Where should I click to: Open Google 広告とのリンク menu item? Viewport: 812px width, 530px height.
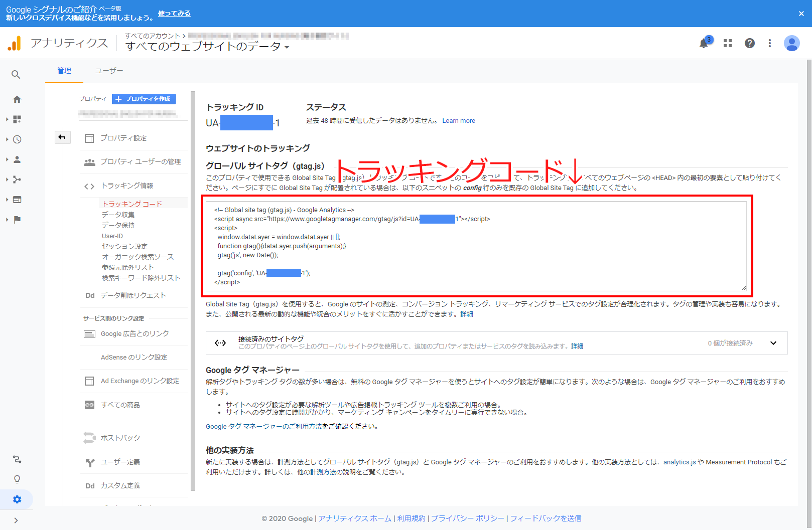[x=135, y=334]
